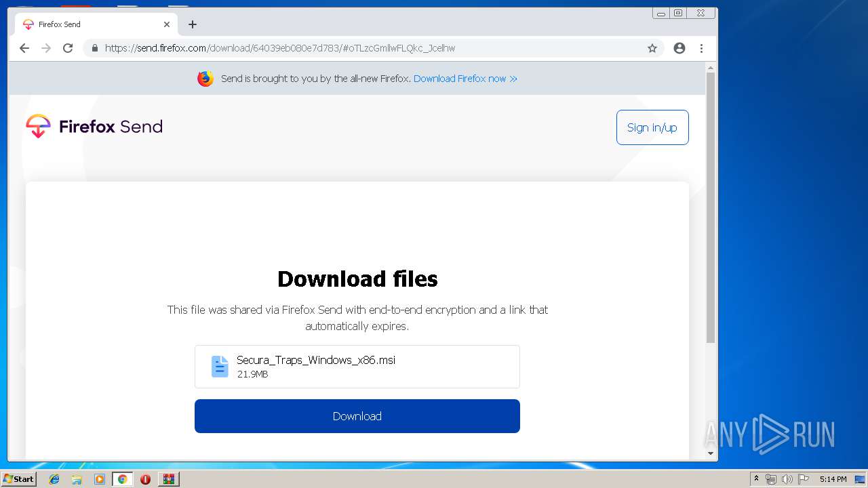This screenshot has height=488, width=868.
Task: Select the Firefox Send tab
Action: [96, 24]
